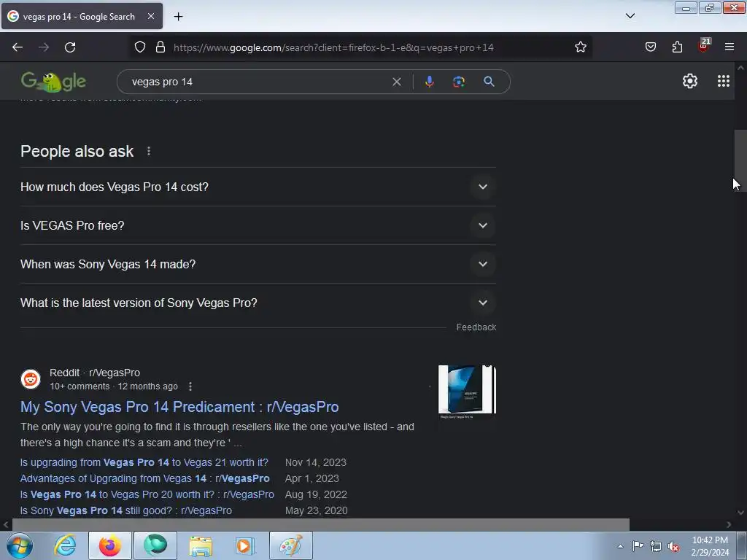
Task: Close the vegas pro 14 tab
Action: 150,16
